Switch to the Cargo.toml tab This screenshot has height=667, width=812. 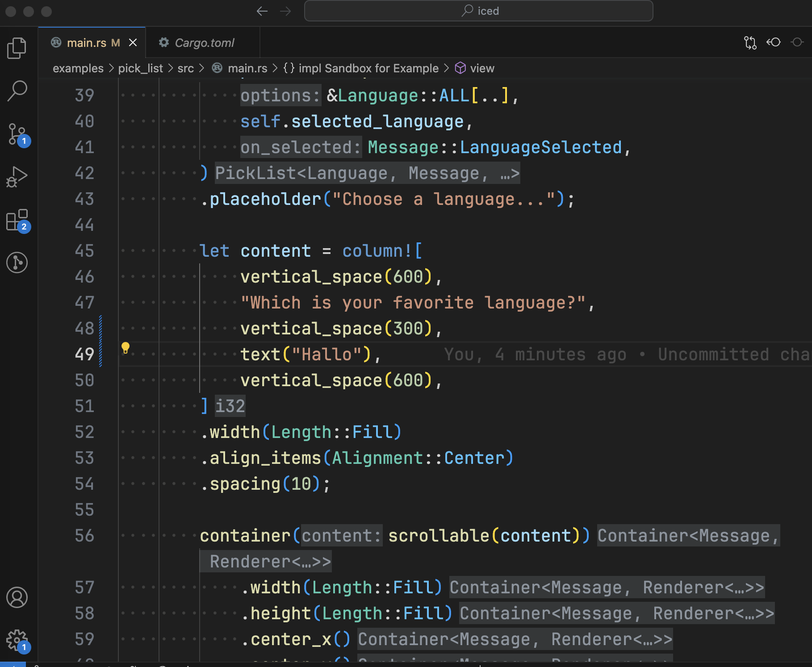pos(205,42)
